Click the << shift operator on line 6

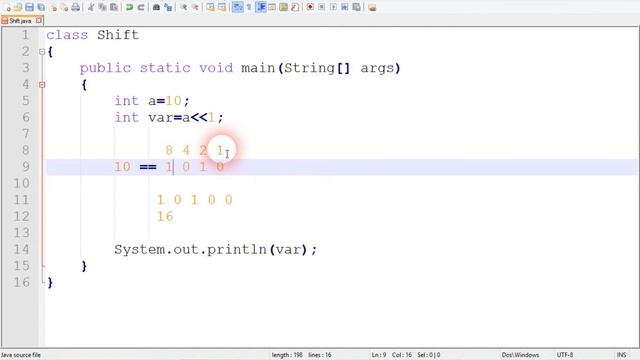(x=199, y=118)
